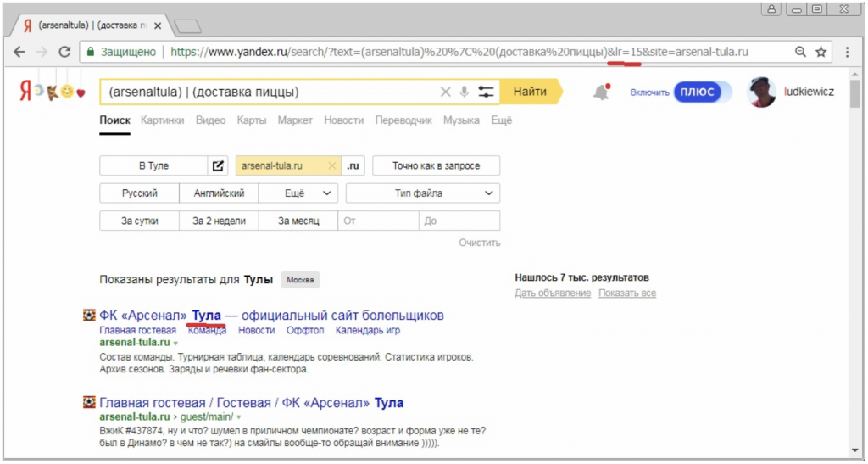Select the За 2 недели time filter
The image size is (868, 464).
point(219,221)
